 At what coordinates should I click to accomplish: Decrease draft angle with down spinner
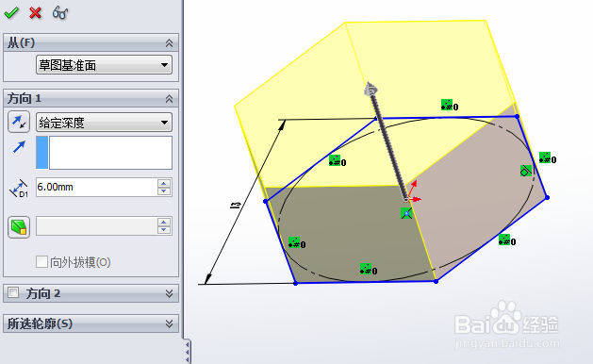click(x=164, y=230)
